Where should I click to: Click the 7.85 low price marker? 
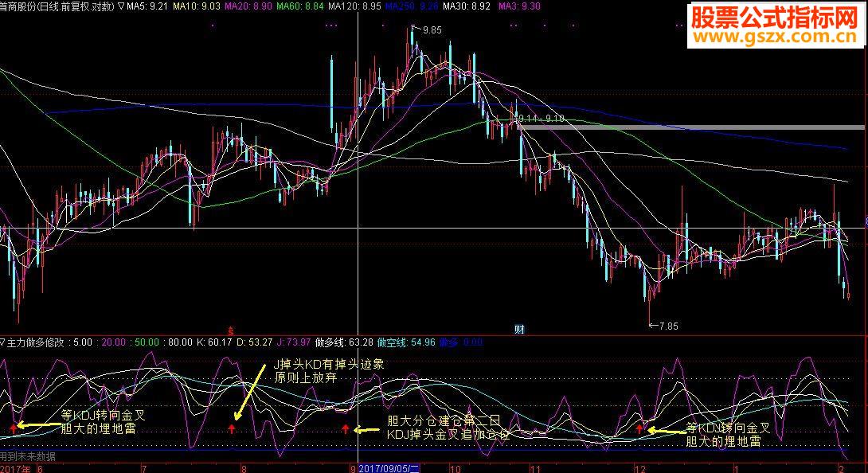[x=668, y=326]
